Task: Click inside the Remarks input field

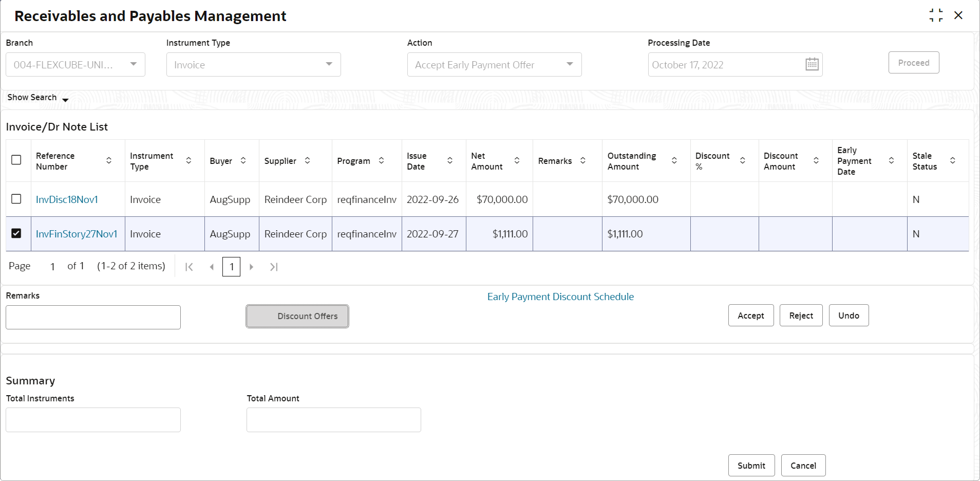Action: (93, 317)
